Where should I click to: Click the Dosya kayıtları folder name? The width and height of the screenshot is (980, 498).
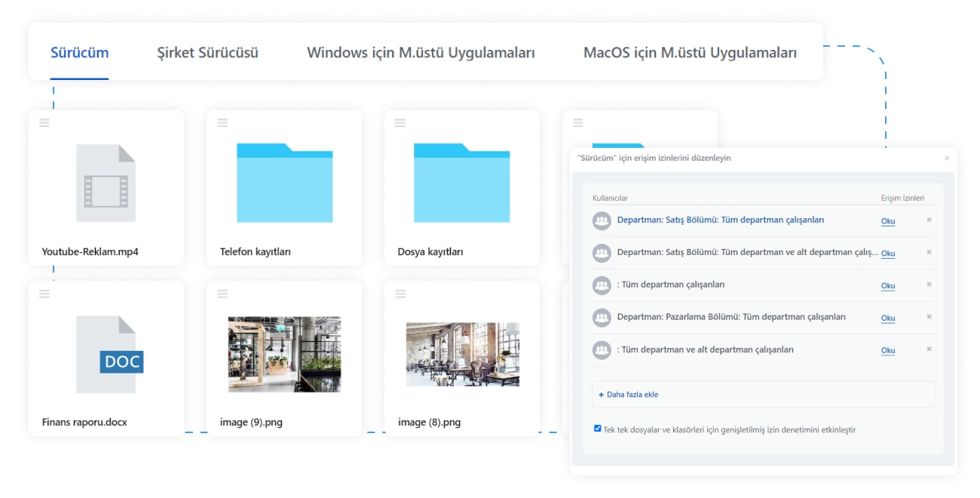pyautogui.click(x=430, y=252)
